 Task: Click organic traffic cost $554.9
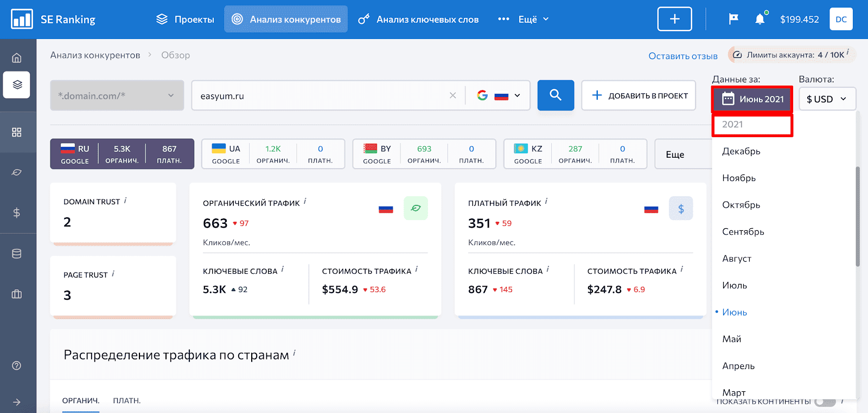pyautogui.click(x=340, y=289)
